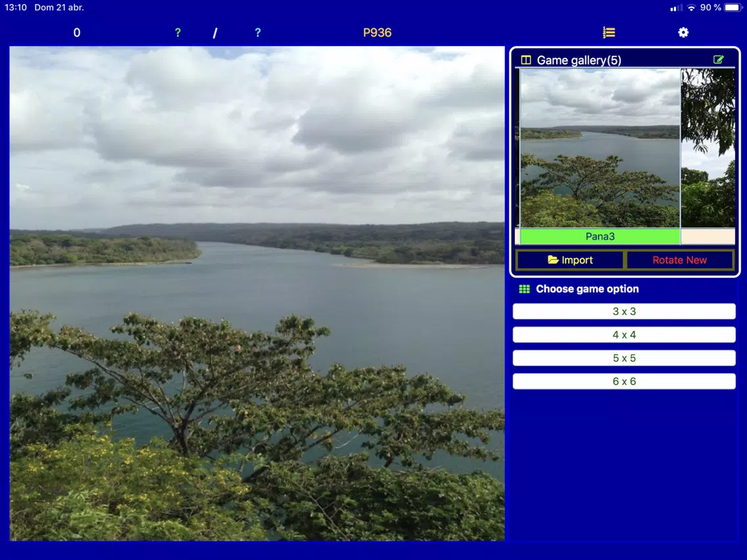This screenshot has height=560, width=747.
Task: Tap the Game gallery(5) title
Action: 579,60
